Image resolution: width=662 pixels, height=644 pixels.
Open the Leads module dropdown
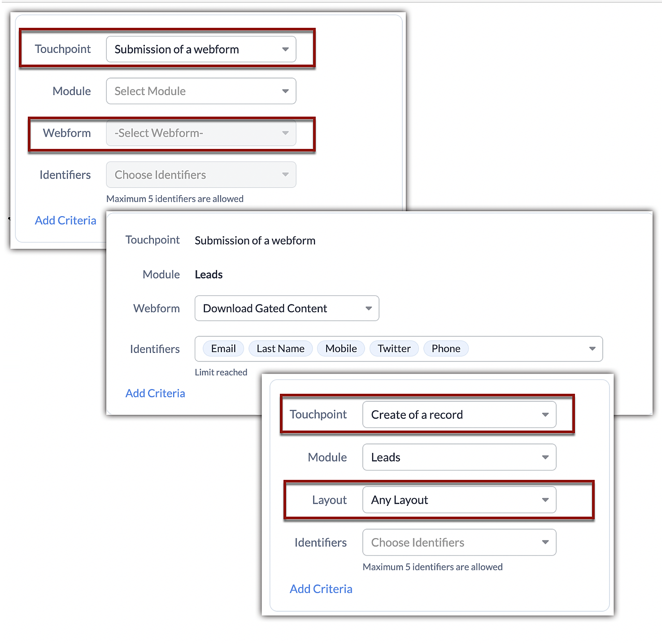(459, 457)
